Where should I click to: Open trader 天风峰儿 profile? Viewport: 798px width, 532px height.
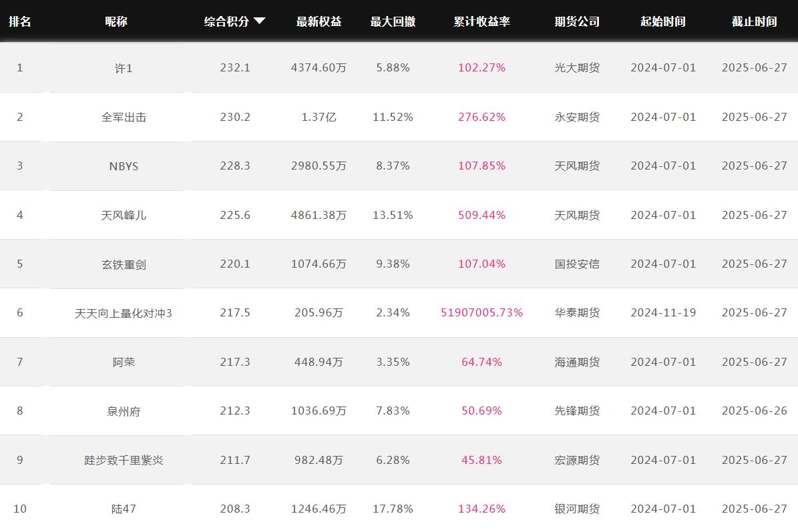[x=124, y=215]
